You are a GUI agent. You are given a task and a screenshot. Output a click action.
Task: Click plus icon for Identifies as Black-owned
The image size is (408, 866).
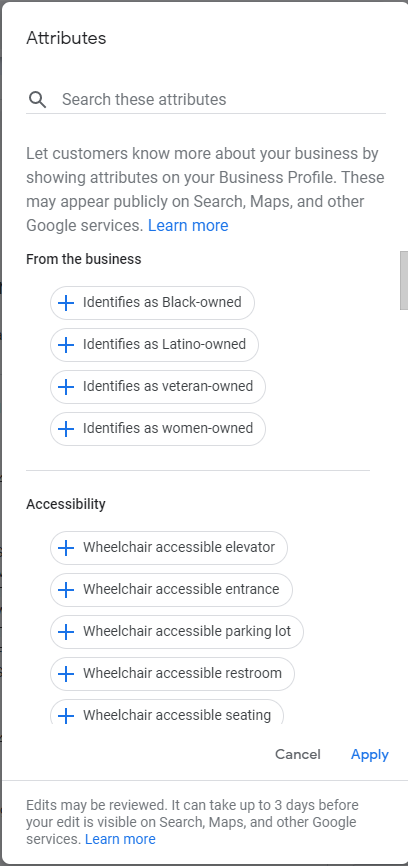tap(66, 303)
